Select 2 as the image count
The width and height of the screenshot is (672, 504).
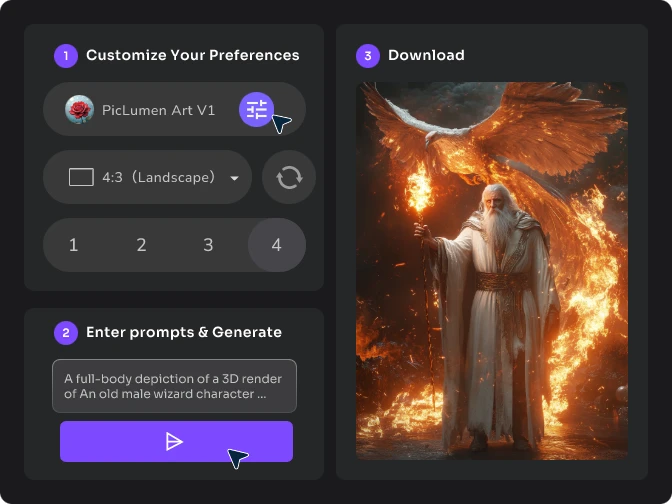142,245
